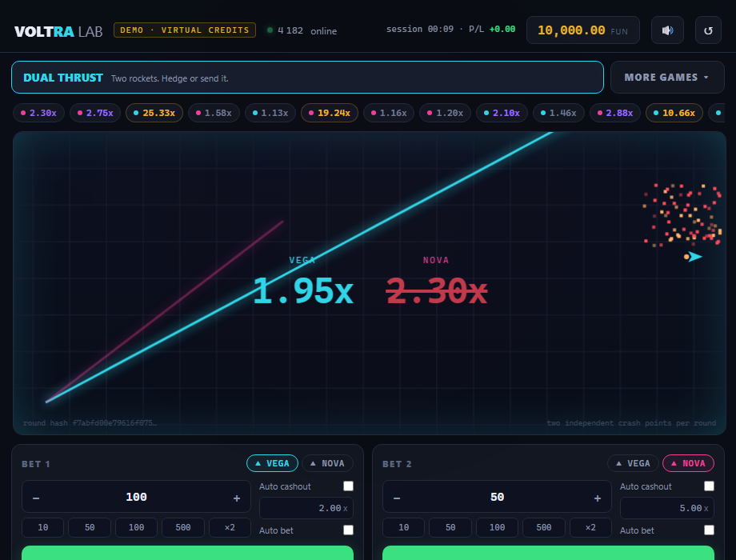Image resolution: width=736 pixels, height=560 pixels.
Task: Click the round hash text
Action: [90, 423]
